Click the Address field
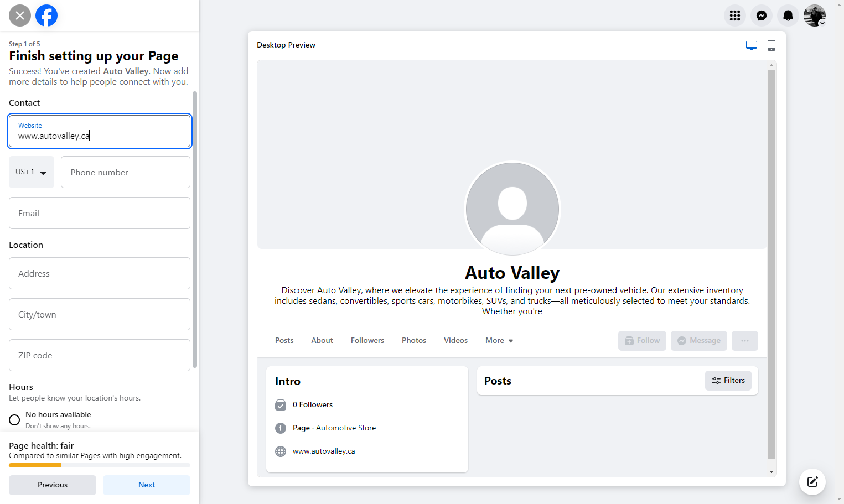 click(100, 273)
